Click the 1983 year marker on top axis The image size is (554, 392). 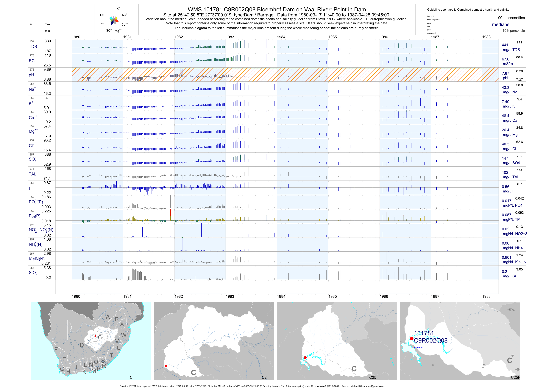tap(230, 37)
